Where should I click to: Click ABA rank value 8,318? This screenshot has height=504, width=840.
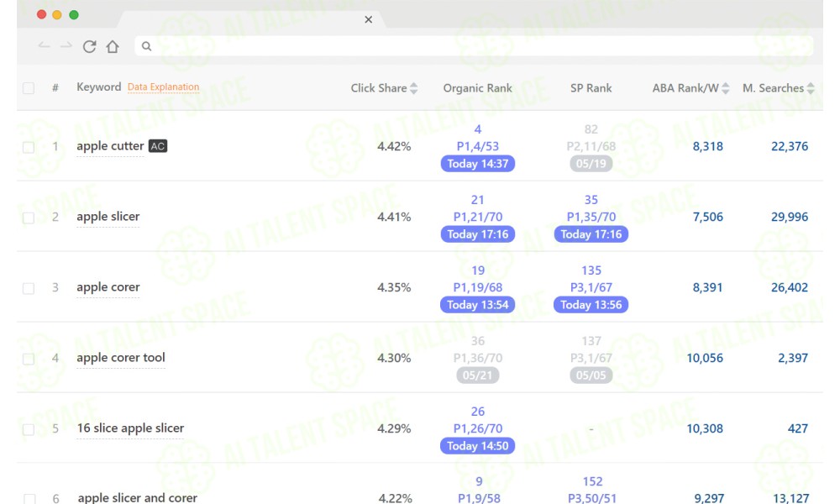[707, 146]
